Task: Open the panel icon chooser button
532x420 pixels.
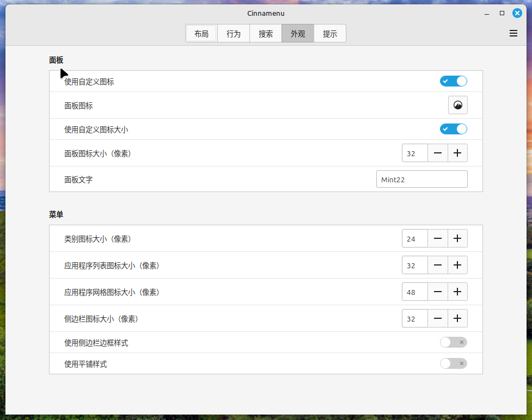Action: coord(458,105)
